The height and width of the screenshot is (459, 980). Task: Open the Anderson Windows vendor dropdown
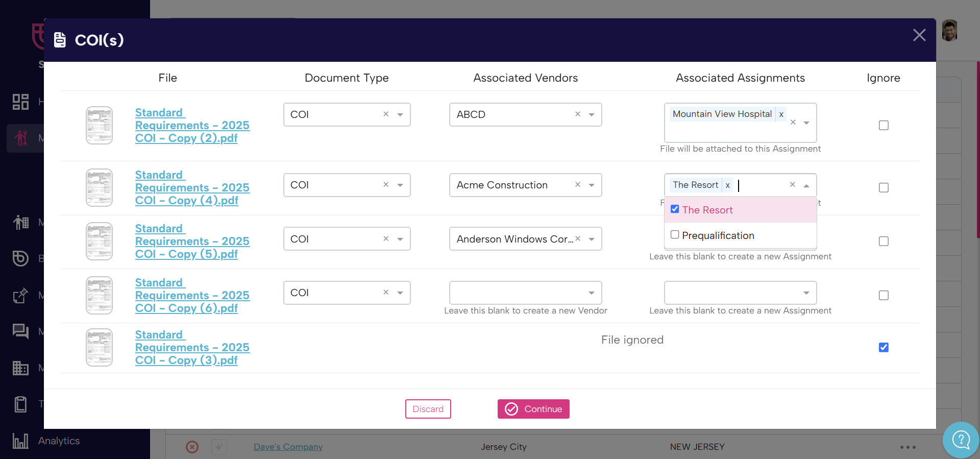(592, 239)
